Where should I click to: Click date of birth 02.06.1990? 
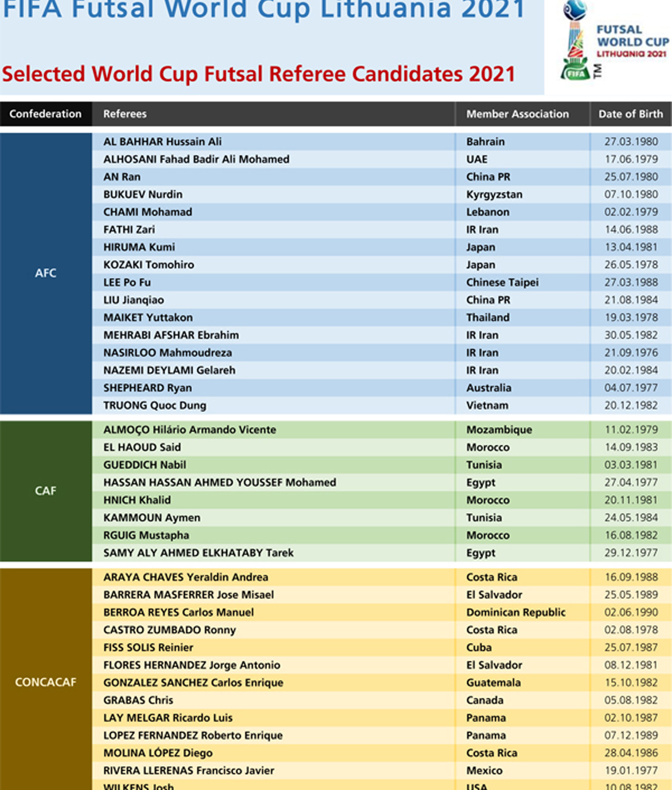click(631, 612)
